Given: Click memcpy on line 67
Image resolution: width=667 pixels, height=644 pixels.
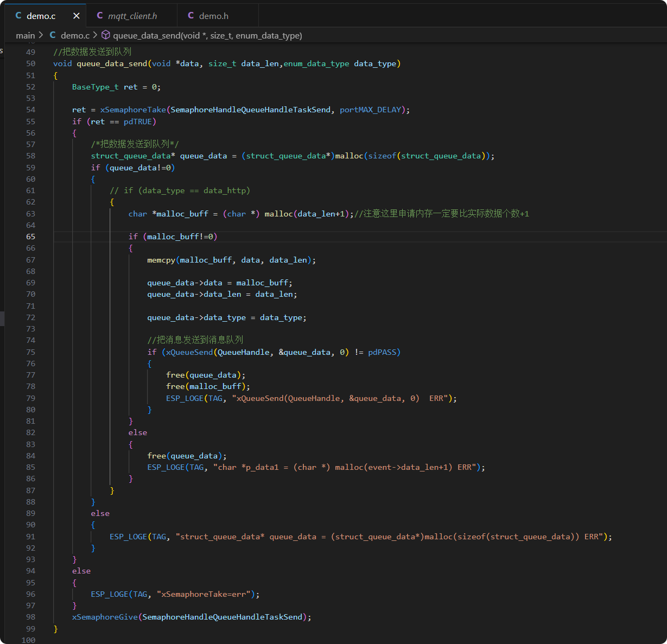Looking at the screenshot, I should pyautogui.click(x=161, y=260).
